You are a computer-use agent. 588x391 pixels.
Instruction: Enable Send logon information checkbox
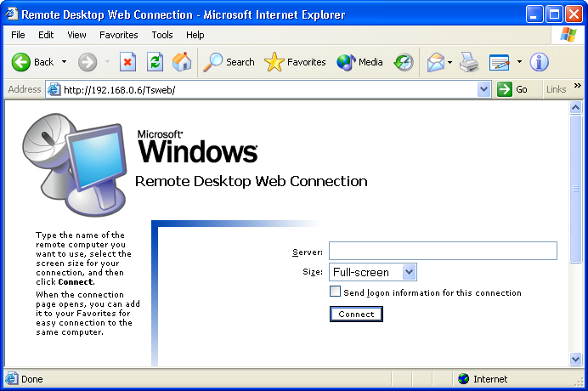335,292
